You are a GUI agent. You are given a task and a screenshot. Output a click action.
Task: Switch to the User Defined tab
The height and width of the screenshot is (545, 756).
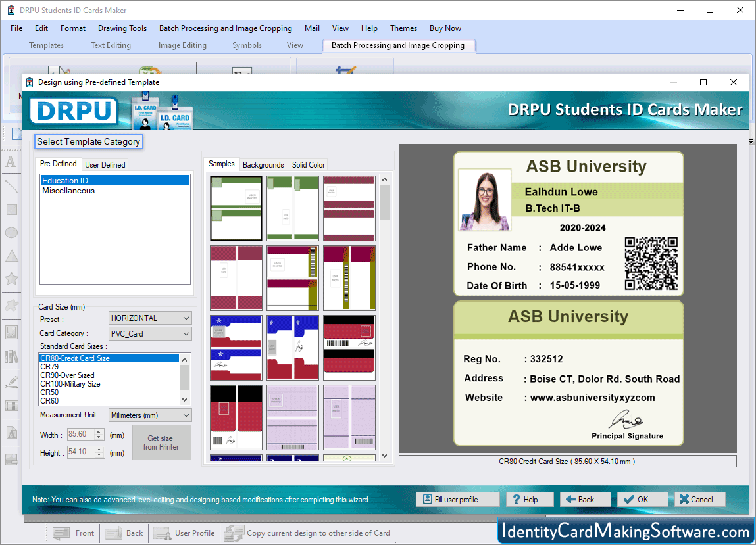(105, 165)
